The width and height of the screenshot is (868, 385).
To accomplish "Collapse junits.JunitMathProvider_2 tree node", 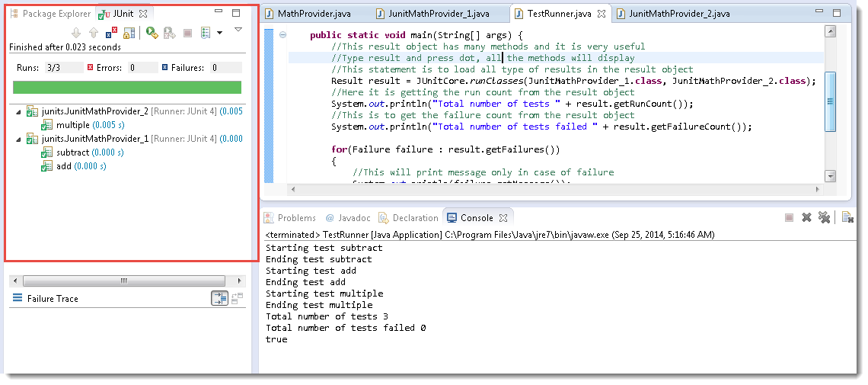I will (x=18, y=112).
